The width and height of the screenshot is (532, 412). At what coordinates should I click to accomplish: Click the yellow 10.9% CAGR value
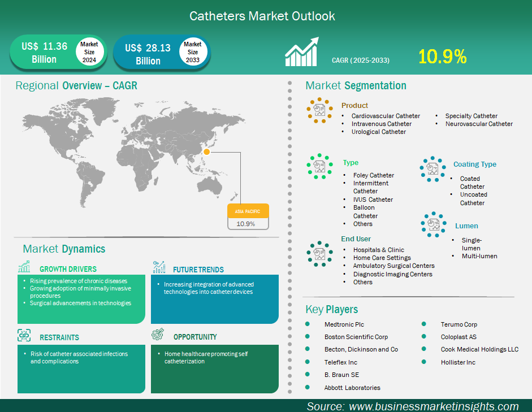[x=442, y=56]
